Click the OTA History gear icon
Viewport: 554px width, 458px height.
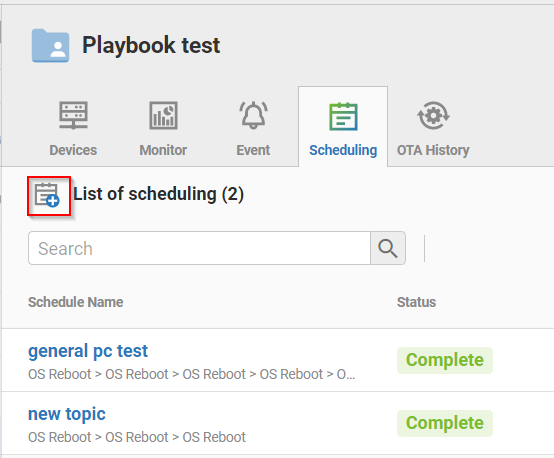(x=433, y=116)
